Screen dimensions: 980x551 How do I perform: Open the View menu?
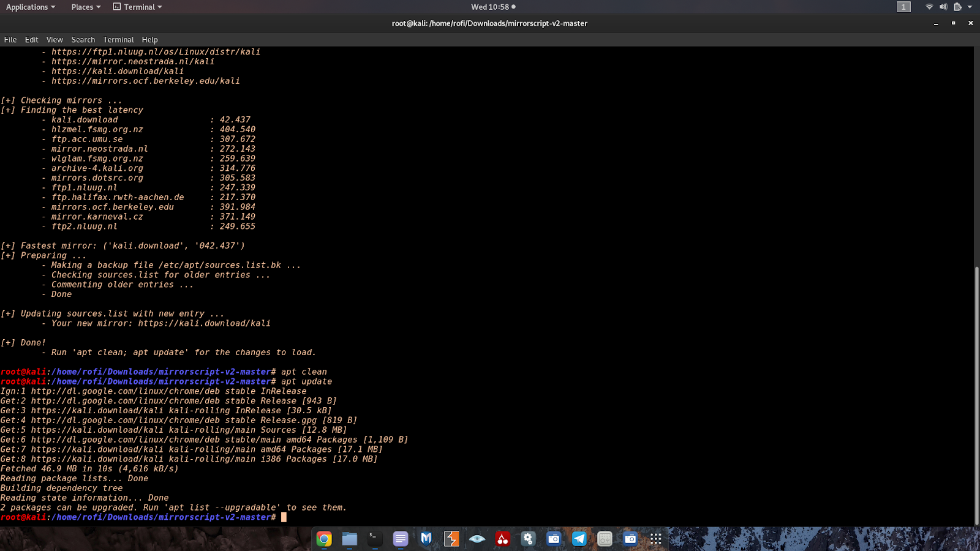tap(55, 40)
